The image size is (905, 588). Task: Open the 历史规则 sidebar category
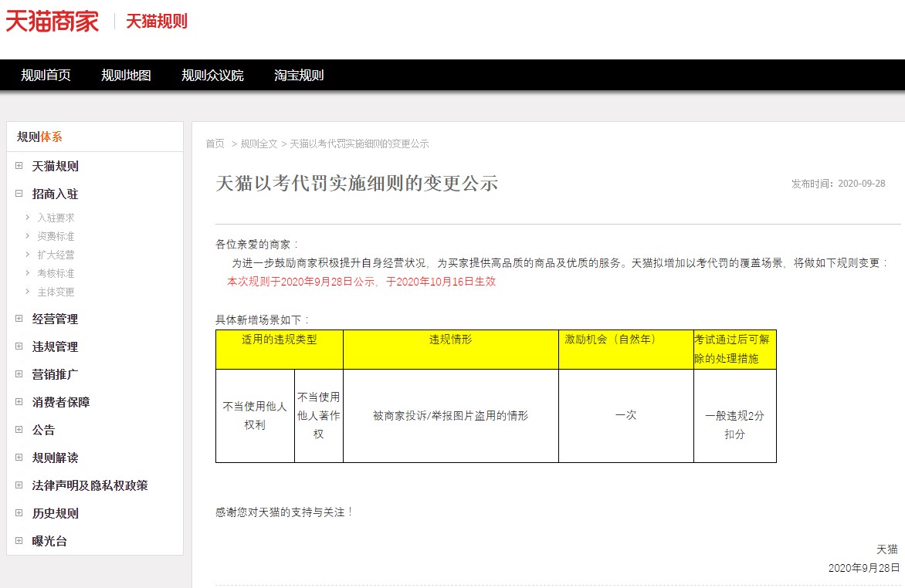[56, 513]
